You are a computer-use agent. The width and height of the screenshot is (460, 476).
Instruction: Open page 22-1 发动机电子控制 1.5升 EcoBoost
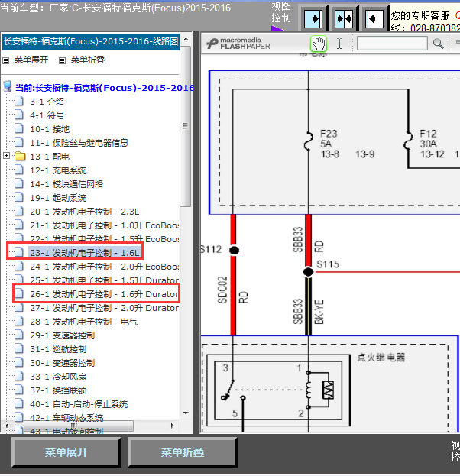pos(104,238)
